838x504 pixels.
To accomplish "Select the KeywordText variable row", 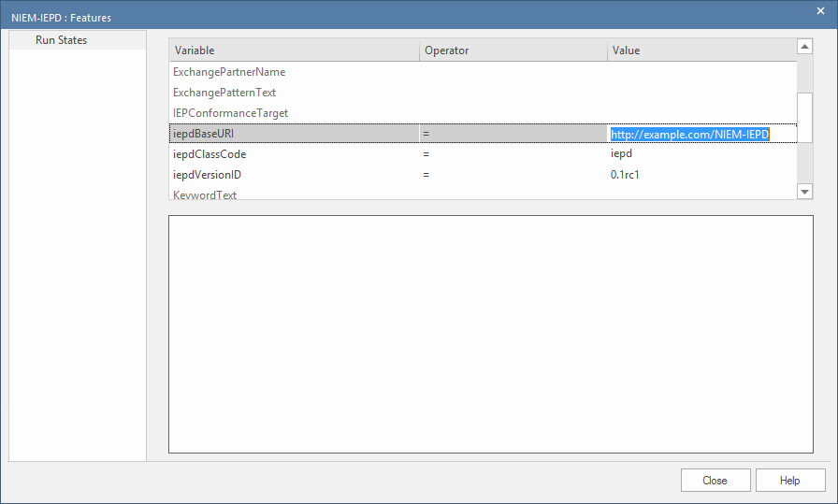I will click(205, 194).
